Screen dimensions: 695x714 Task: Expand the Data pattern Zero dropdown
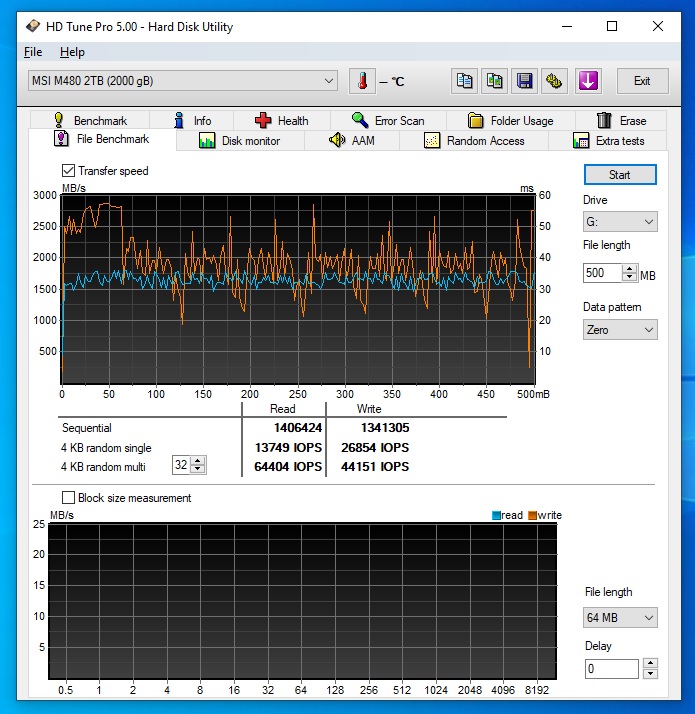click(620, 330)
